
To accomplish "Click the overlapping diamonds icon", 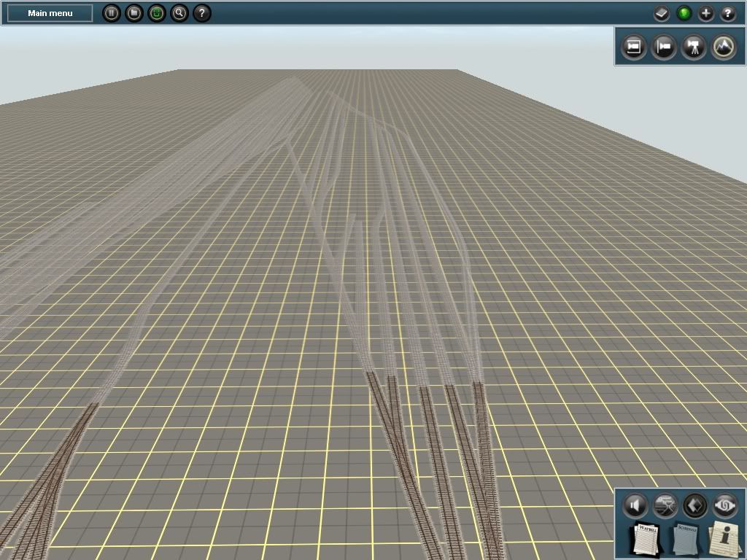I will click(x=694, y=505).
